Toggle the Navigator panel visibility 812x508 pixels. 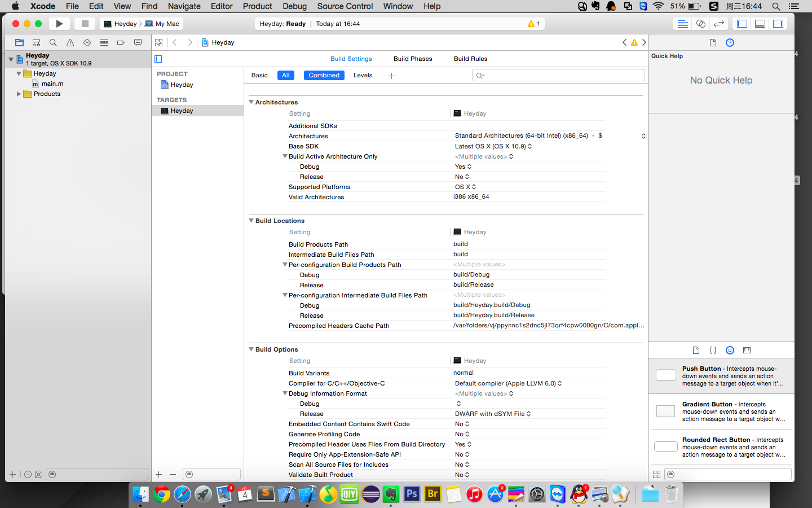click(x=742, y=24)
